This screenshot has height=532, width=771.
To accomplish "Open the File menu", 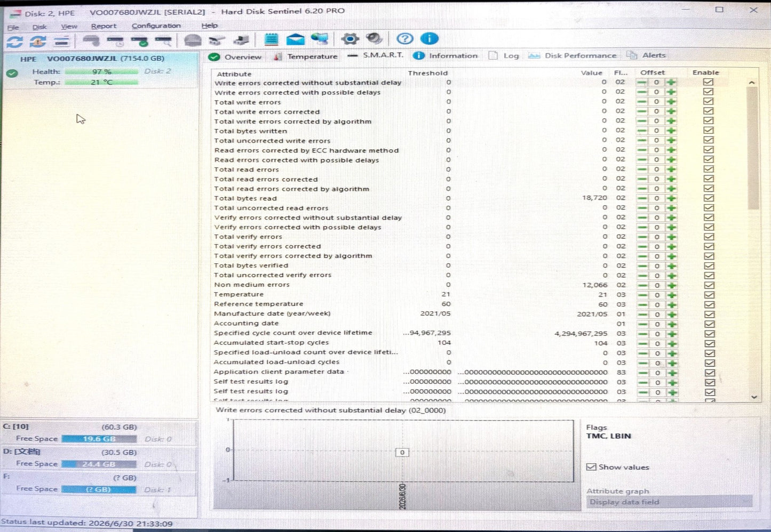I will point(13,27).
